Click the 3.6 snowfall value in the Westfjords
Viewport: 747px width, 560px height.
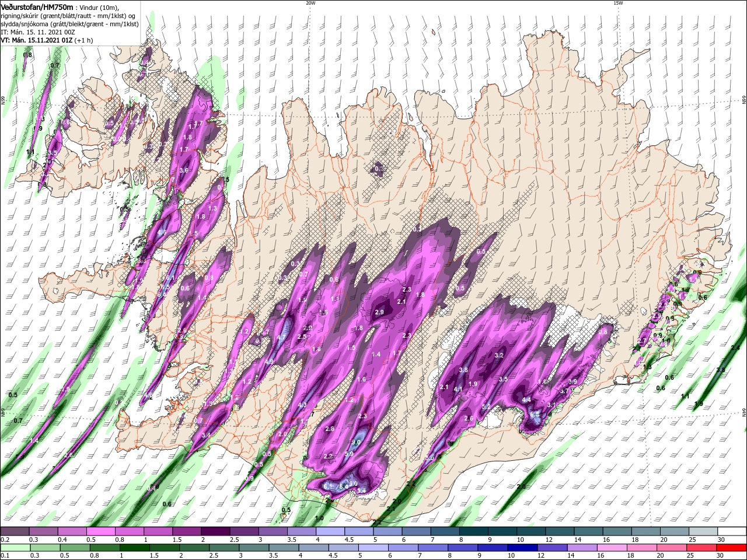pyautogui.click(x=184, y=170)
